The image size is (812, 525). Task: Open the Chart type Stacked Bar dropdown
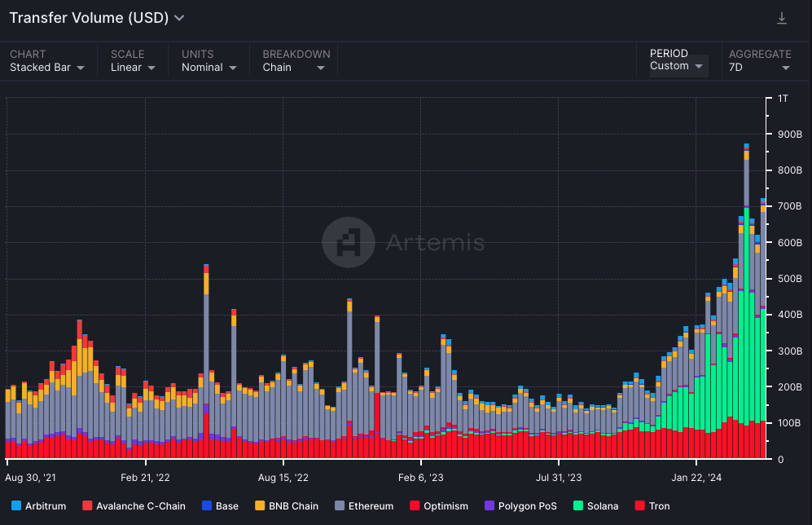[47, 68]
